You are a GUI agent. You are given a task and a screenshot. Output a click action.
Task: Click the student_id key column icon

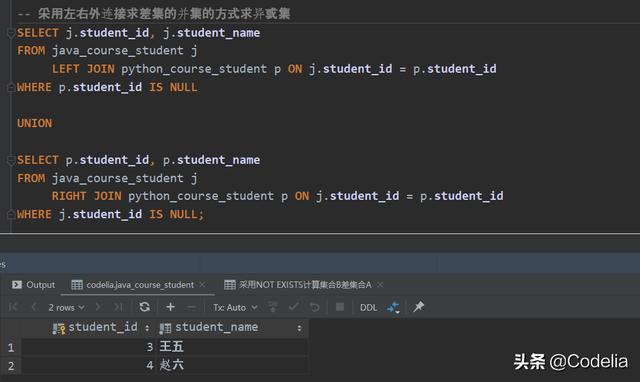59,329
